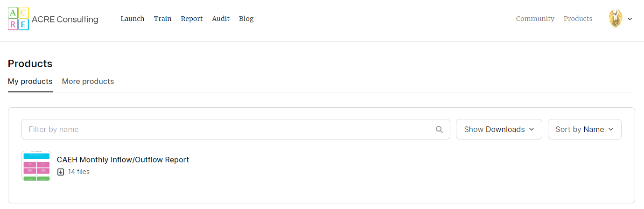Click the Products link in the header

pos(578,19)
